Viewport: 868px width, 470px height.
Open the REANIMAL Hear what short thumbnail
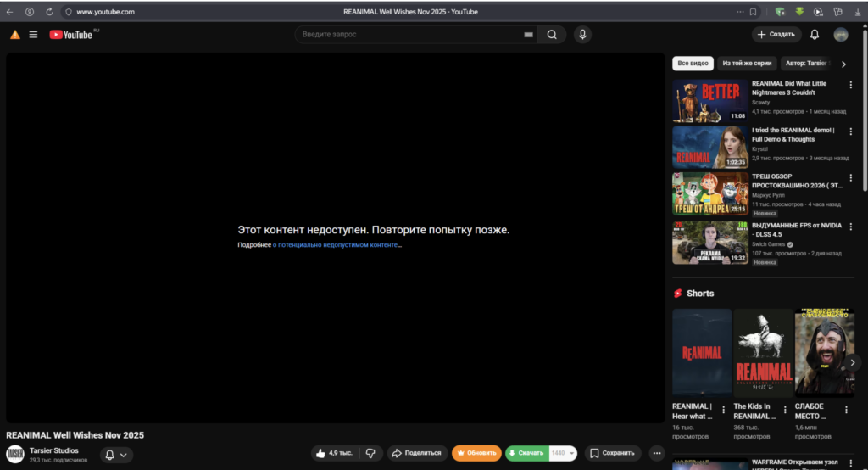tap(702, 353)
